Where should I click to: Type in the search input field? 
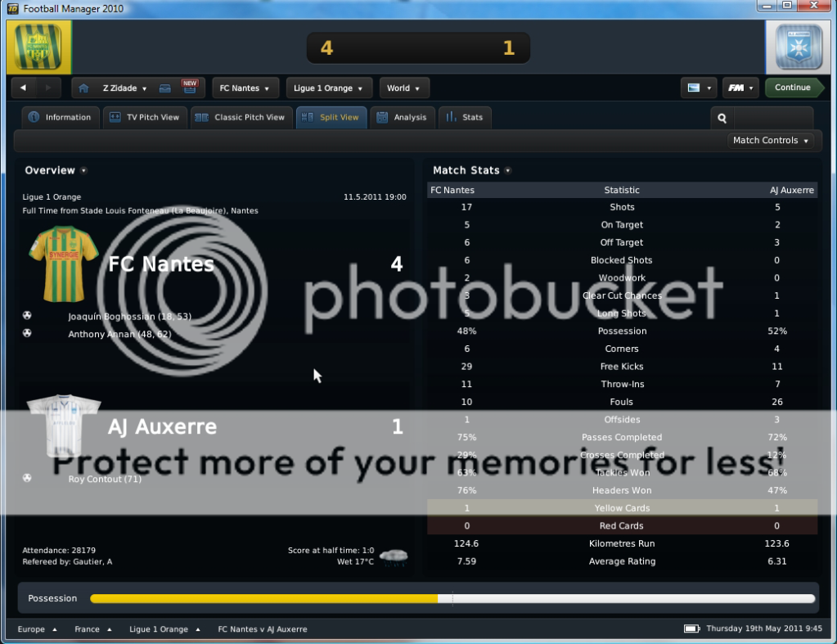772,118
